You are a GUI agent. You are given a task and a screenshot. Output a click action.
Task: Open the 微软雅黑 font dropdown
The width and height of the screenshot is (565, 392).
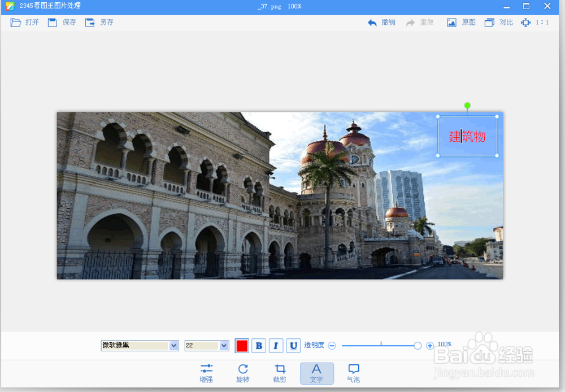click(x=139, y=345)
